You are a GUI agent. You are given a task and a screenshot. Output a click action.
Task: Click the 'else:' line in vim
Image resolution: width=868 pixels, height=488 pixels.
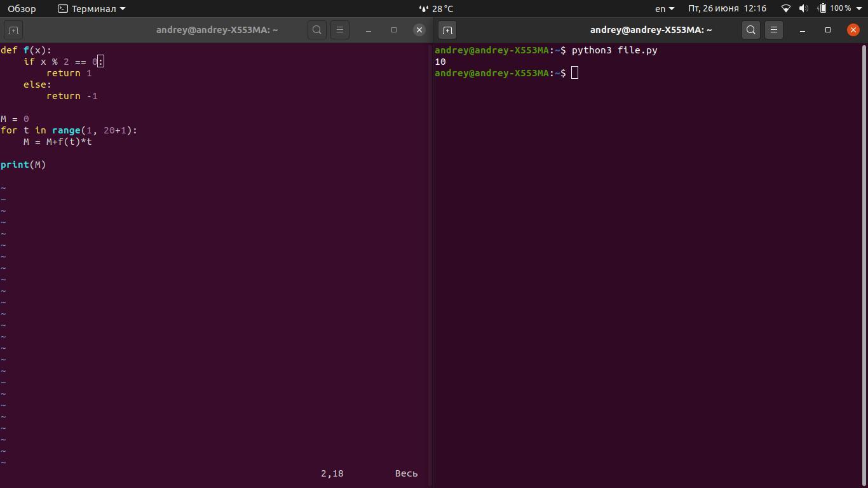click(x=37, y=85)
